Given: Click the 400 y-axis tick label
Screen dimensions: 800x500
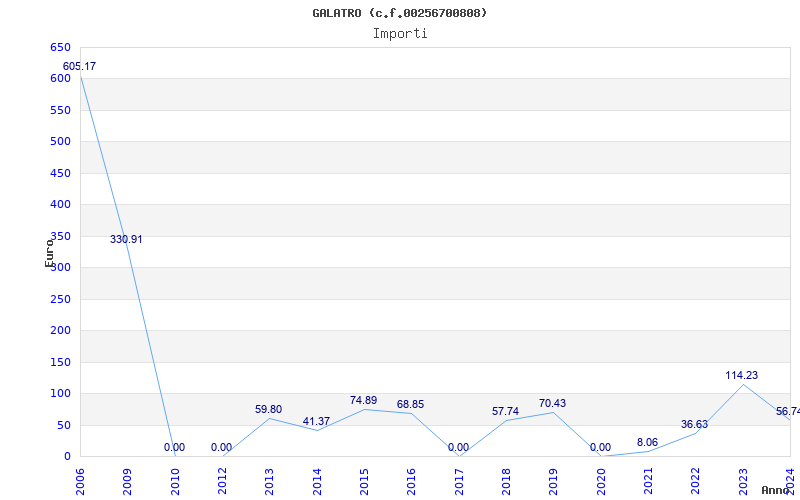Looking at the screenshot, I should click(60, 205).
